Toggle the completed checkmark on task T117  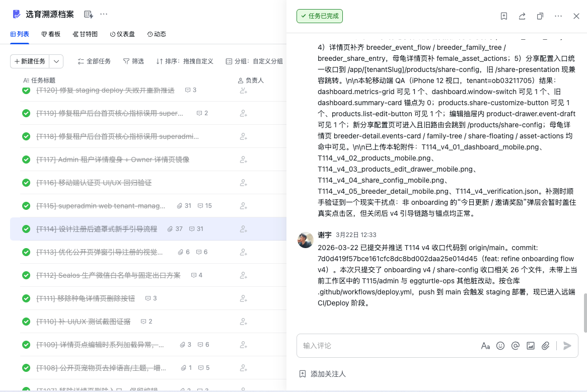click(26, 160)
